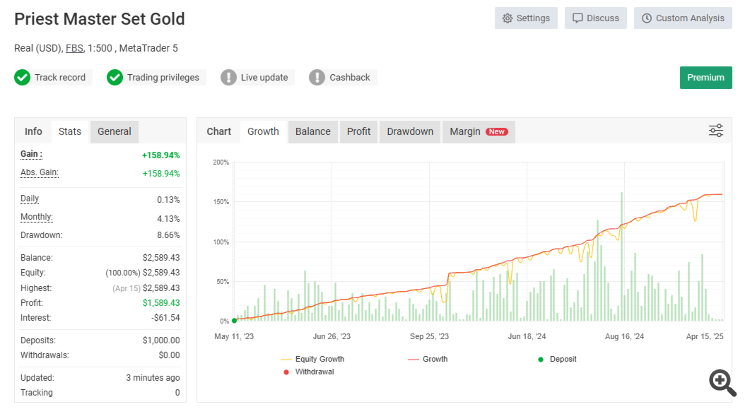Click the Discuss speech bubble icon
Screen dimensions: 750x409
point(578,18)
